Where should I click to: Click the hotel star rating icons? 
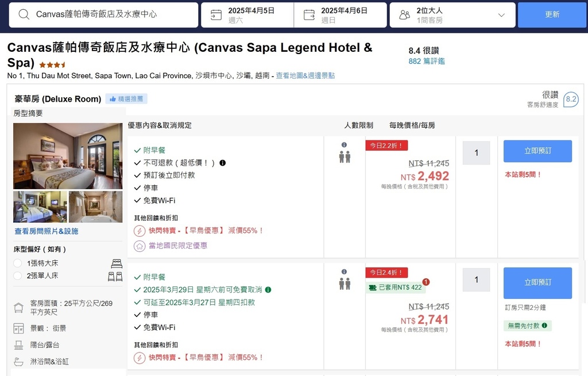coord(52,64)
